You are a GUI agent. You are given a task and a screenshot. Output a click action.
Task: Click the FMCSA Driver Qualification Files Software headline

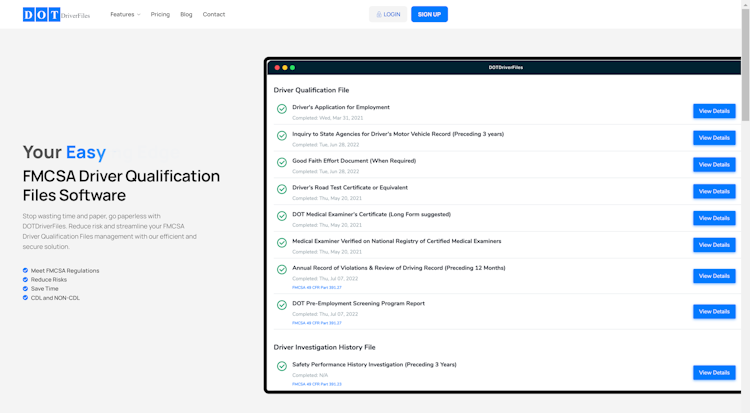[121, 186]
